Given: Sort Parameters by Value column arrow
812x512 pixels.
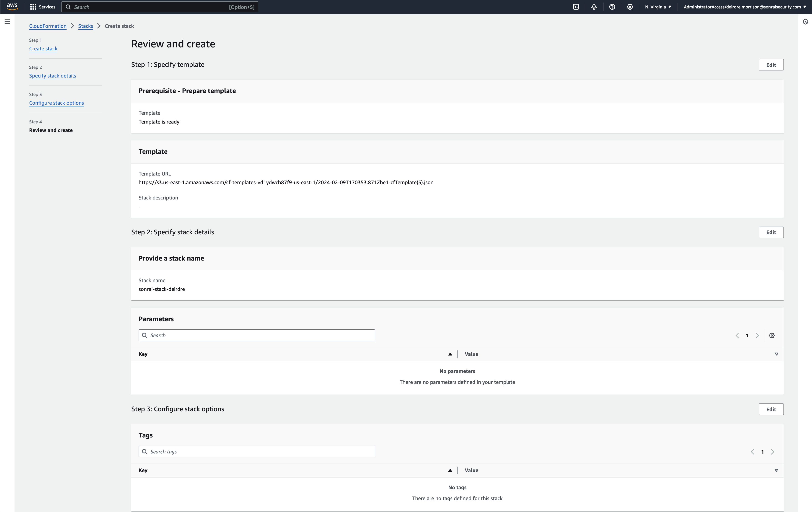Looking at the screenshot, I should (776, 354).
